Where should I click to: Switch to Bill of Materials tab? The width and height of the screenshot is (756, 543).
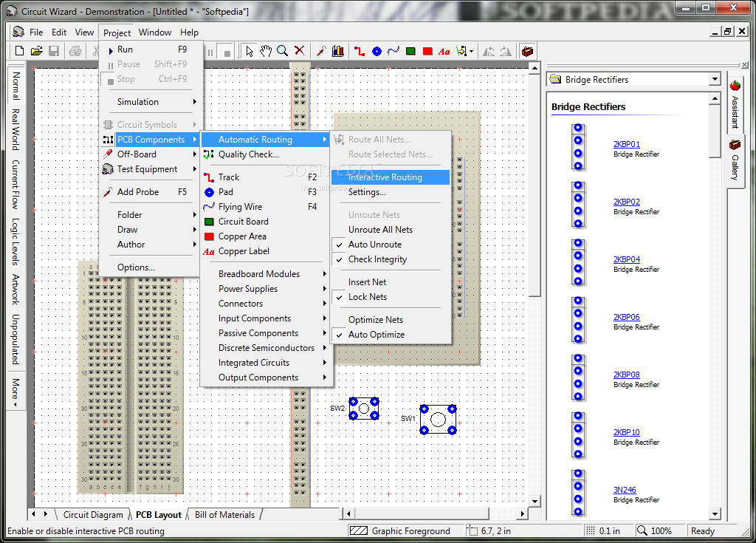[224, 515]
